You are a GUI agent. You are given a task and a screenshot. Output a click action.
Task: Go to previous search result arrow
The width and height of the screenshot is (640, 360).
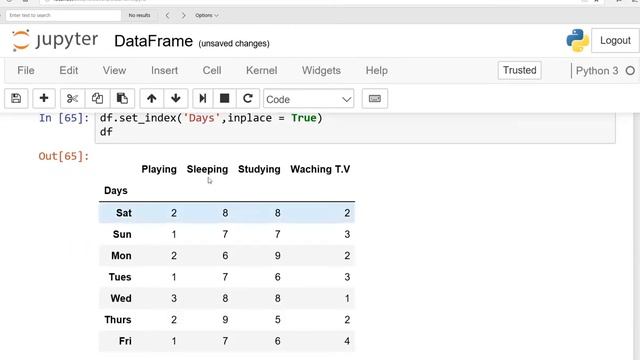167,16
